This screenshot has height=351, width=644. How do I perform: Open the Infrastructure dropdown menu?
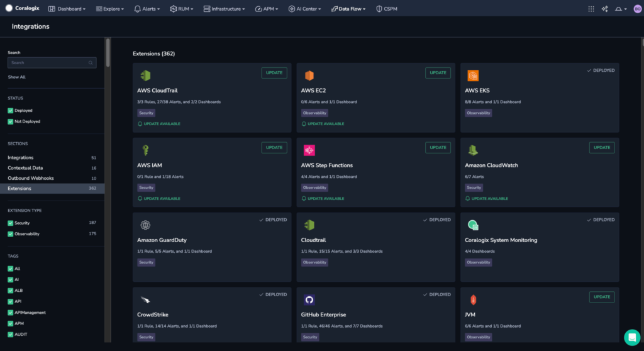point(225,9)
